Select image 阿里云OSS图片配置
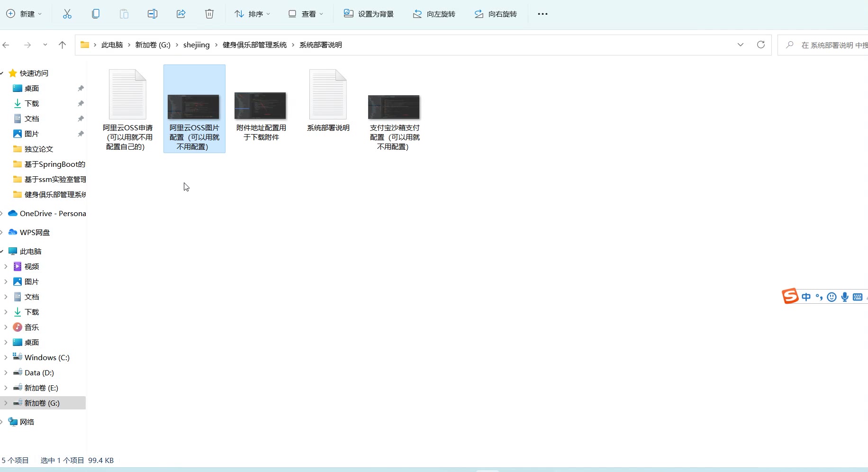The width and height of the screenshot is (868, 472). tap(194, 109)
